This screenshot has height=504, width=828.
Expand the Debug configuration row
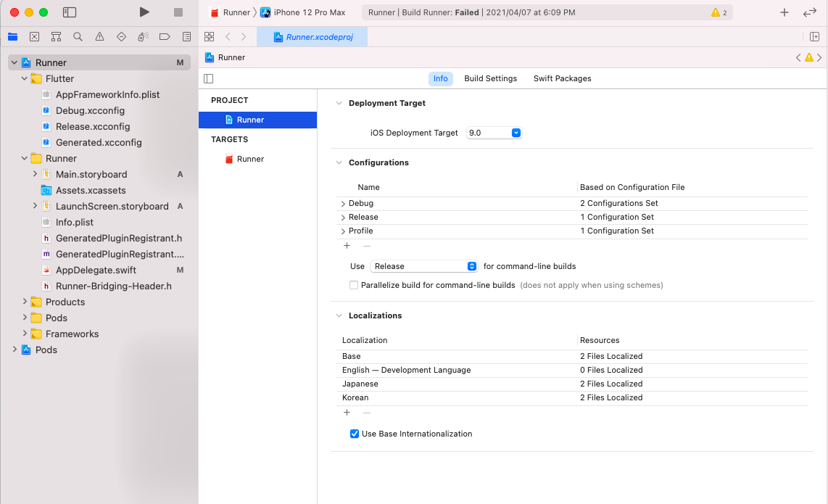click(343, 203)
